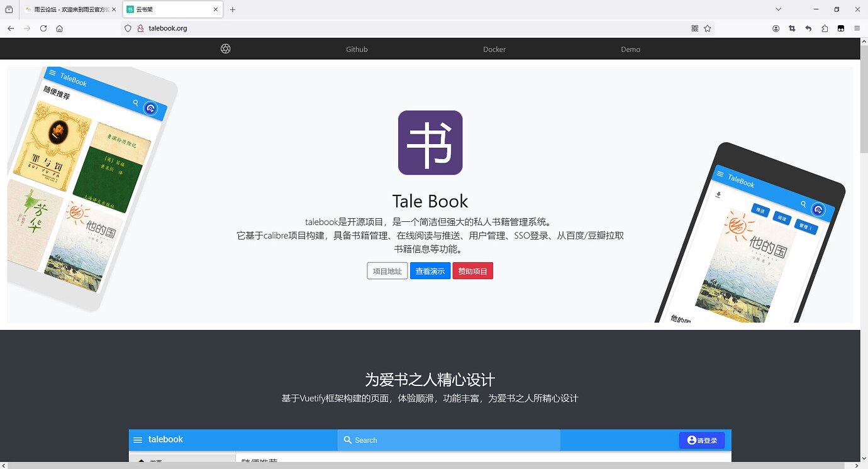Bookmark the page with the star icon
The image size is (868, 469).
708,28
